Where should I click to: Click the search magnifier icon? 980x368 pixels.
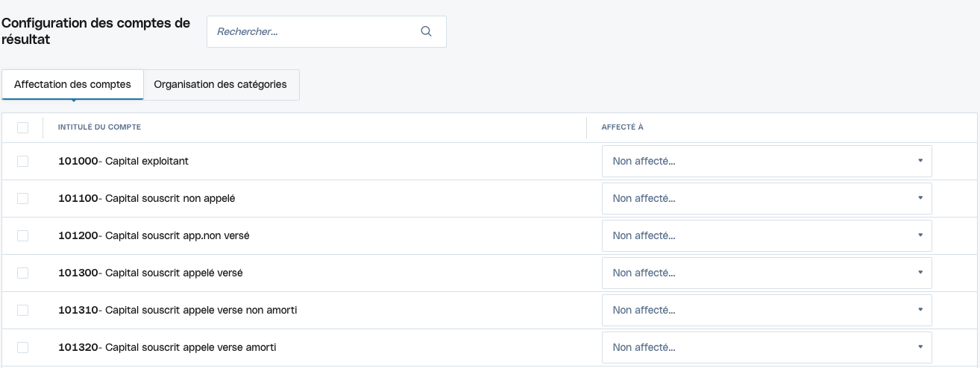point(427,31)
